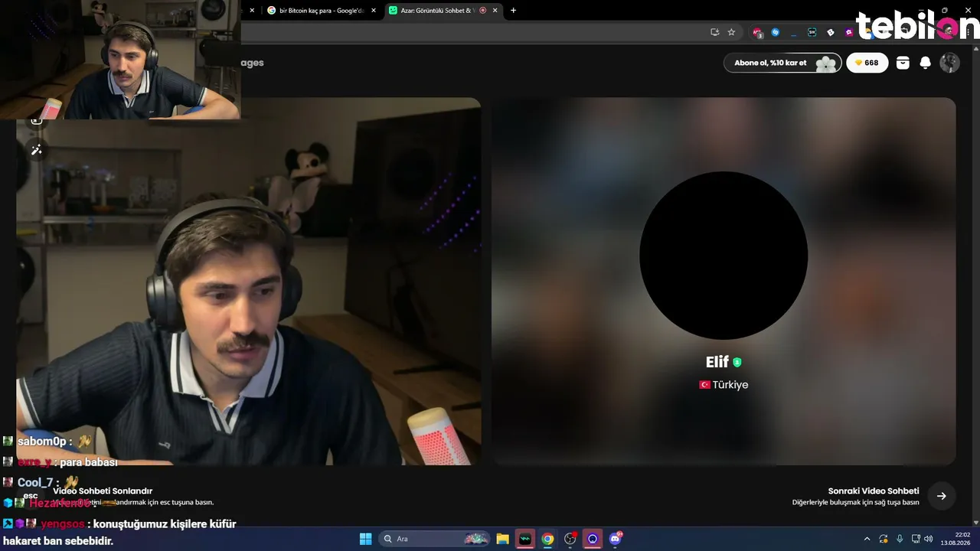Open the notifications bell
The image size is (980, 551).
tap(925, 63)
